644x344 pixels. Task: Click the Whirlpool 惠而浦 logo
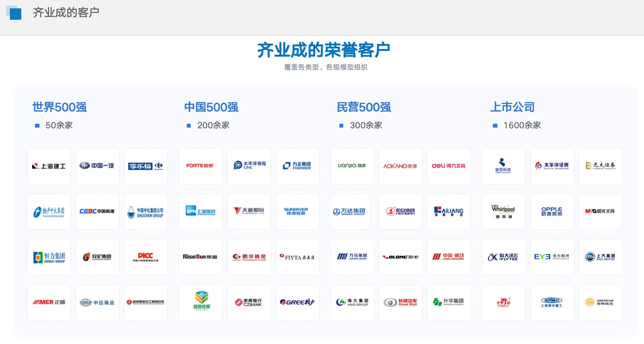coord(504,212)
